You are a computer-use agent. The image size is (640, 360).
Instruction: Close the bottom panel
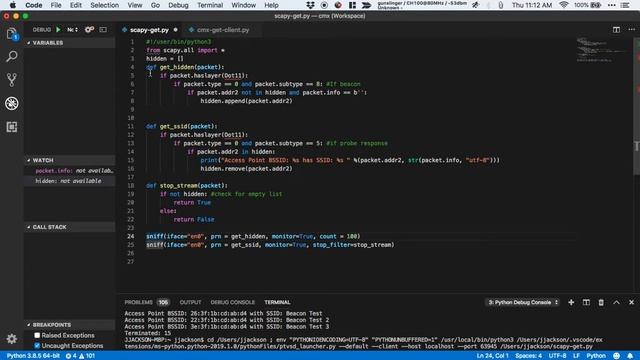(x=631, y=302)
